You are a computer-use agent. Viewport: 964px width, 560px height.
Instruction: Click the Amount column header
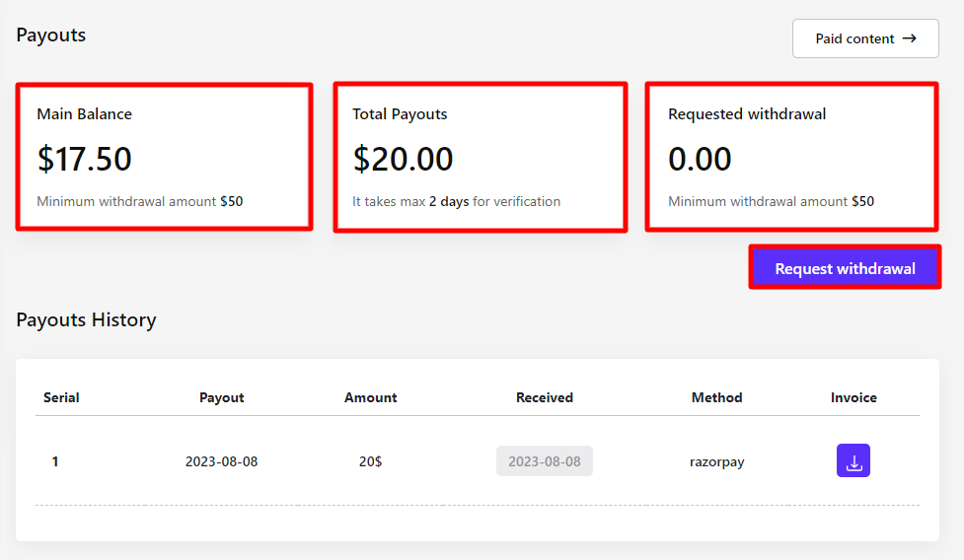tap(370, 397)
